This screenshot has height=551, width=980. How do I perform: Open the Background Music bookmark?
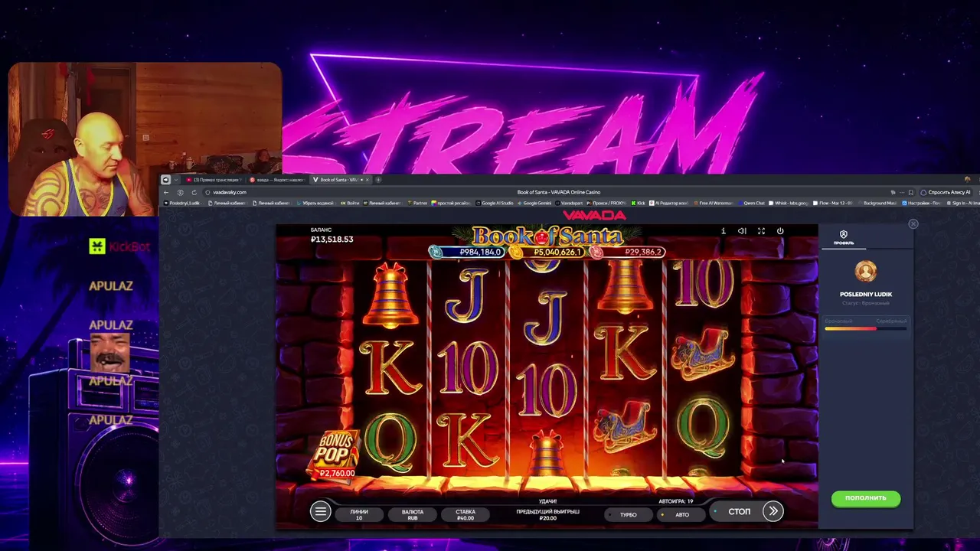[877, 203]
